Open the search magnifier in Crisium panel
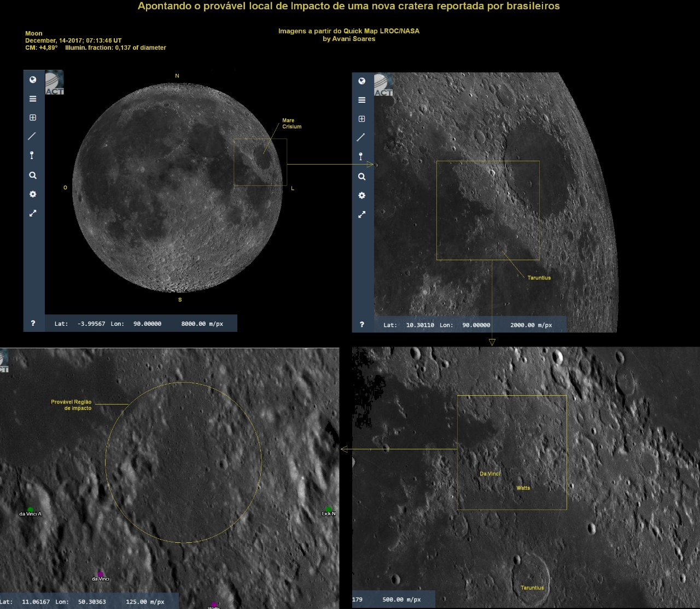The width and height of the screenshot is (700, 609). pyautogui.click(x=361, y=177)
